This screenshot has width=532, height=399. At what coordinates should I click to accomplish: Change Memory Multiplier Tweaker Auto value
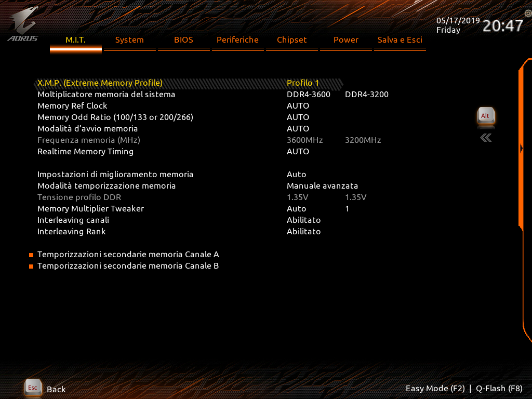point(296,209)
